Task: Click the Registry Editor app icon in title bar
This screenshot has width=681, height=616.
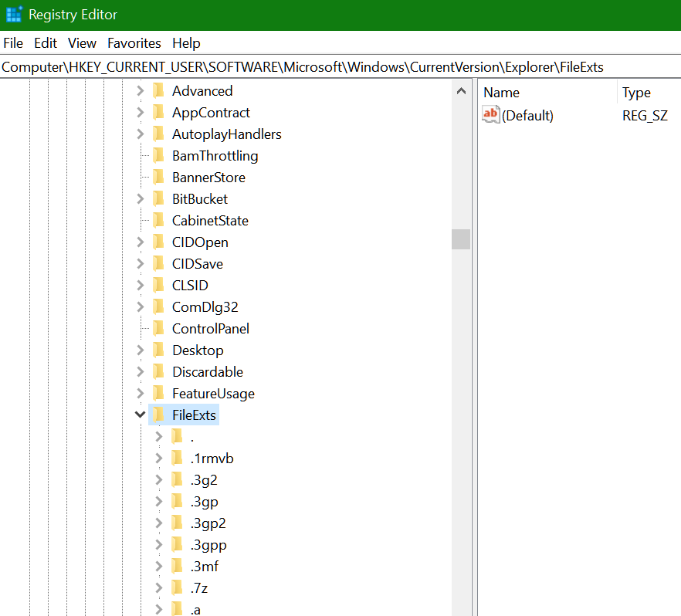Action: pos(14,15)
